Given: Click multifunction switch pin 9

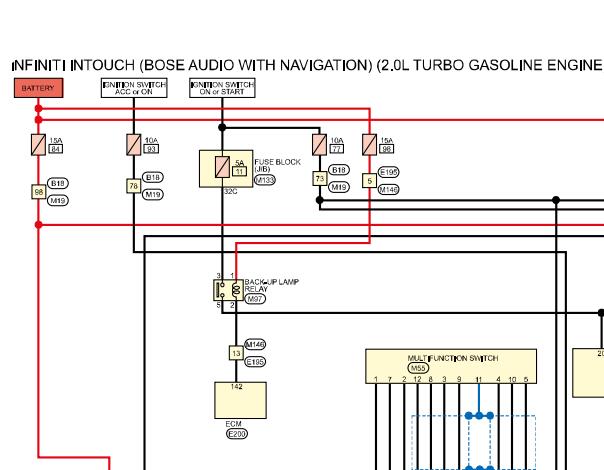Looking at the screenshot, I should pos(459,379).
